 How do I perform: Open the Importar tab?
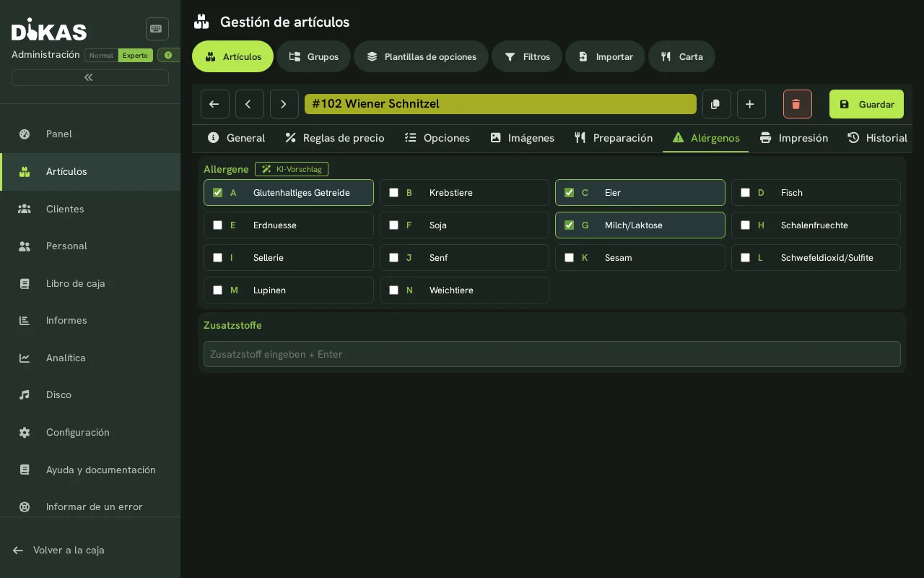coord(605,56)
